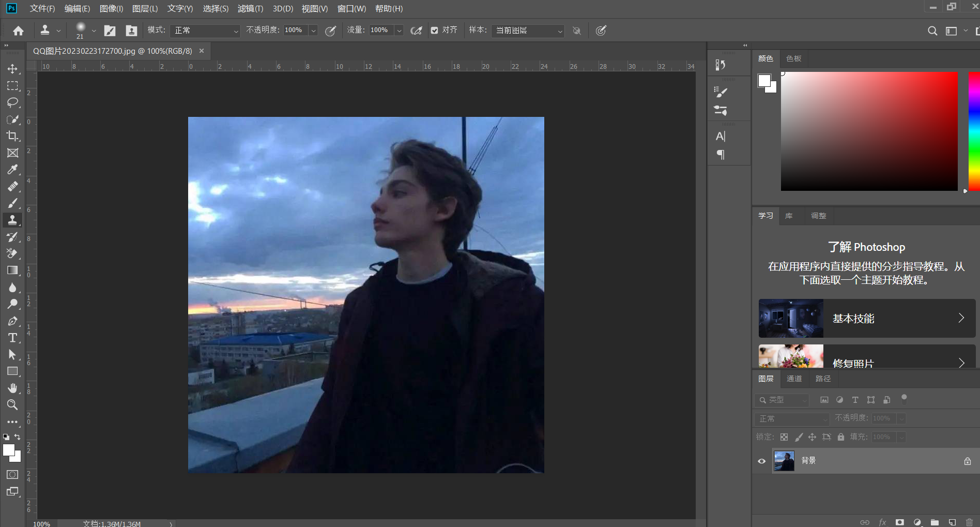Open the 模式 blend mode dropdown

(x=206, y=31)
